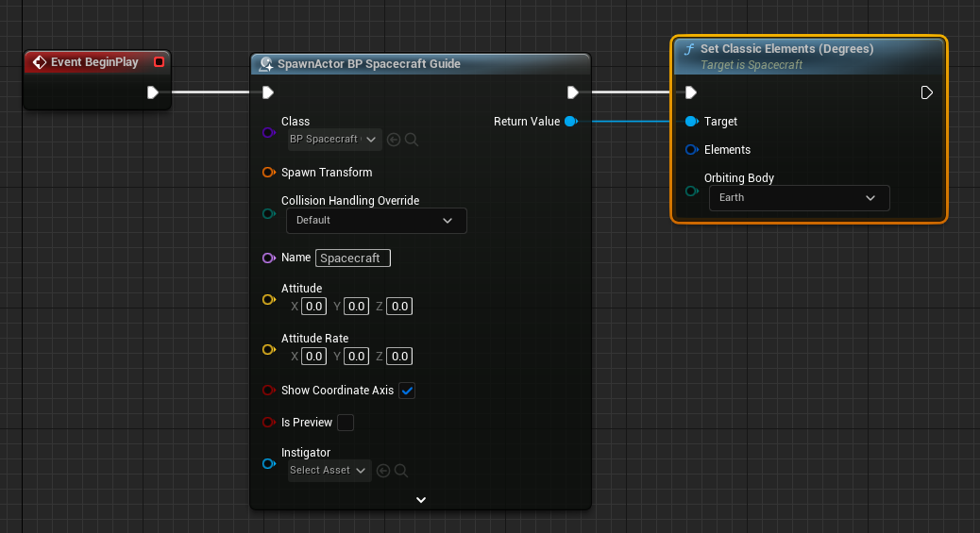Click the function icon on Set Classic Elements
Screen dimensions: 980x533
(x=689, y=49)
